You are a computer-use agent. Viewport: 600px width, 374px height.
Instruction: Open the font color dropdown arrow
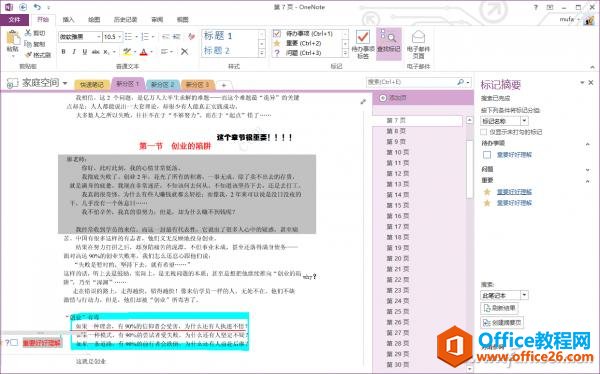click(152, 52)
